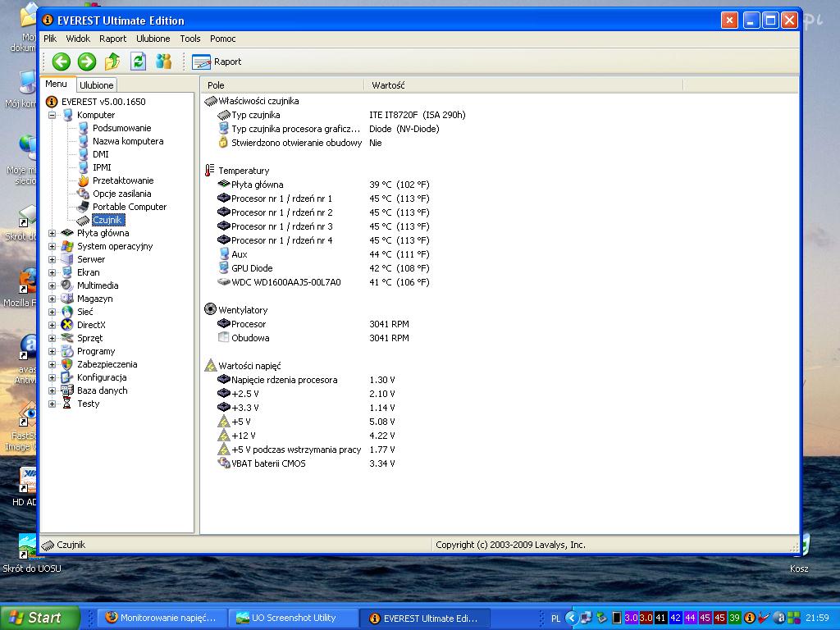Open the Plik menu
Image resolution: width=840 pixels, height=630 pixels.
click(x=50, y=39)
